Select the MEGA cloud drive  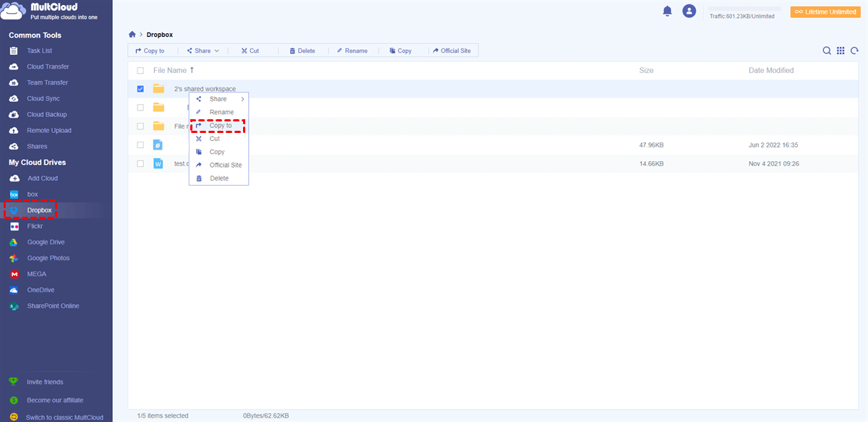pyautogui.click(x=36, y=274)
